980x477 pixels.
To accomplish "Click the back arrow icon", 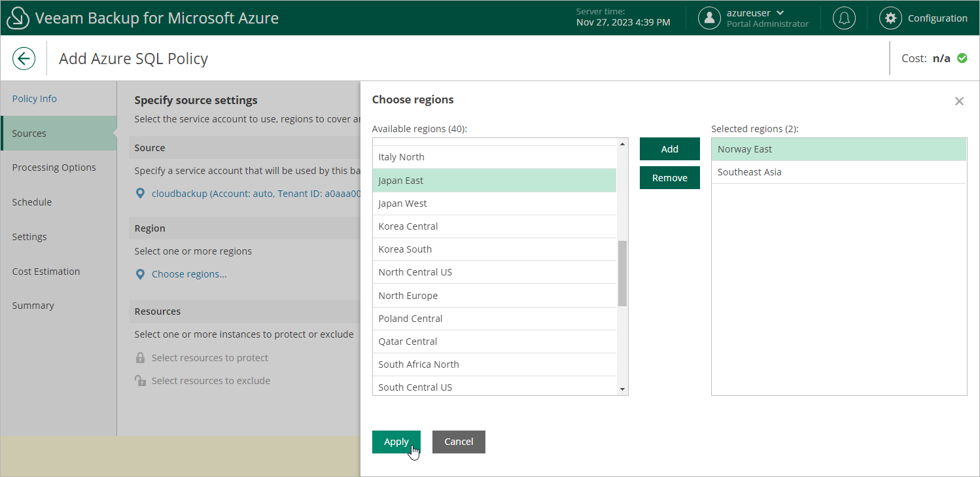I will [24, 58].
